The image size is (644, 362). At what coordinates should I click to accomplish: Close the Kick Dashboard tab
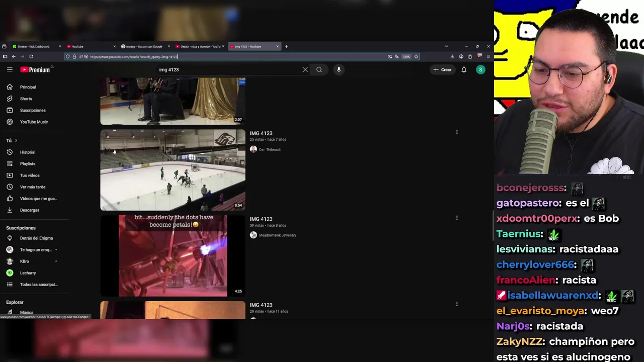pyautogui.click(x=60, y=46)
